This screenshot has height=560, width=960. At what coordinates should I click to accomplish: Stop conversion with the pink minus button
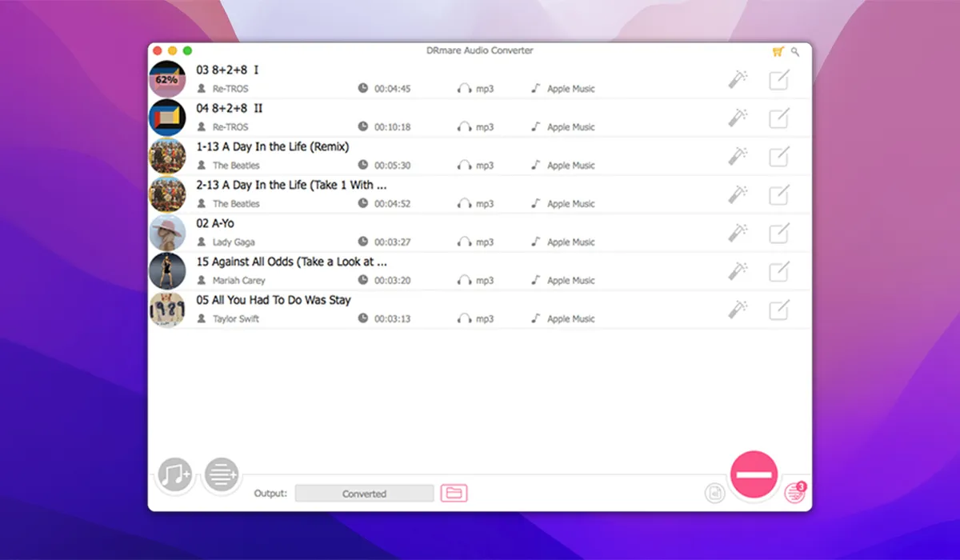coord(753,475)
